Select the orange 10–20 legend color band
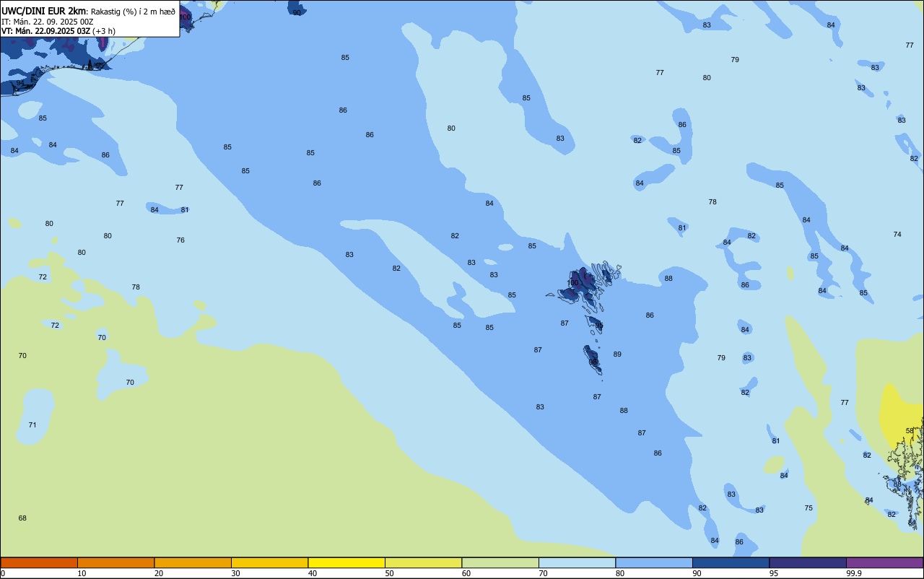 pos(115,562)
